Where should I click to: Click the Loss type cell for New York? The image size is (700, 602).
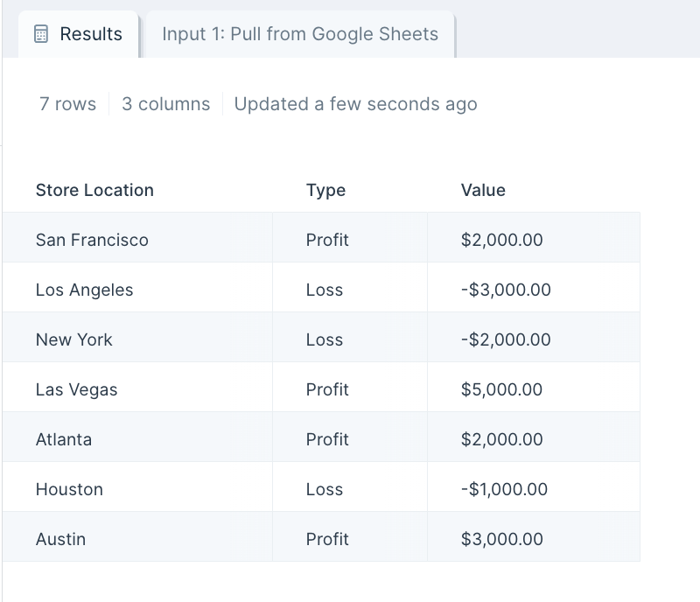coord(325,339)
